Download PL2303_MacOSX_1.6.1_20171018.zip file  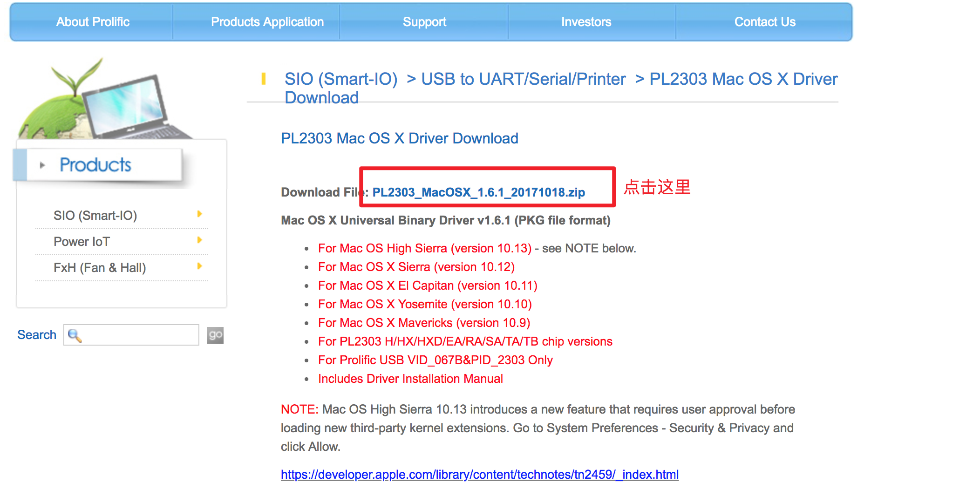click(478, 192)
